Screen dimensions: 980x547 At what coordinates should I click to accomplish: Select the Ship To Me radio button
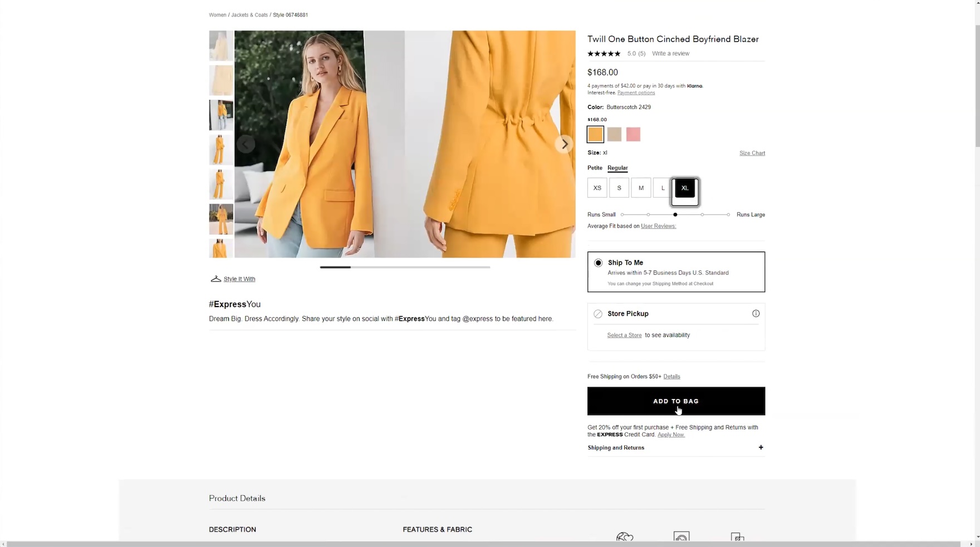tap(598, 263)
